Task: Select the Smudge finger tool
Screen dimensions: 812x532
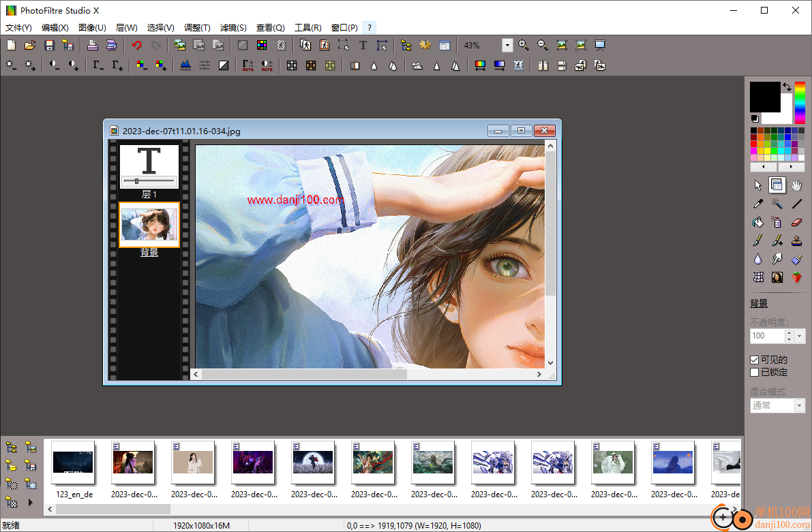Action: [x=777, y=259]
